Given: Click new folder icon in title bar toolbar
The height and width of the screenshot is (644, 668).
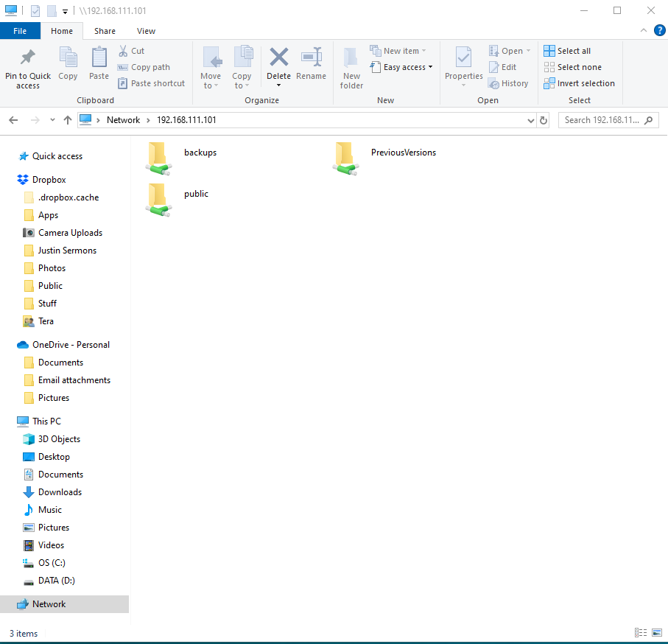Looking at the screenshot, I should coord(52,10).
